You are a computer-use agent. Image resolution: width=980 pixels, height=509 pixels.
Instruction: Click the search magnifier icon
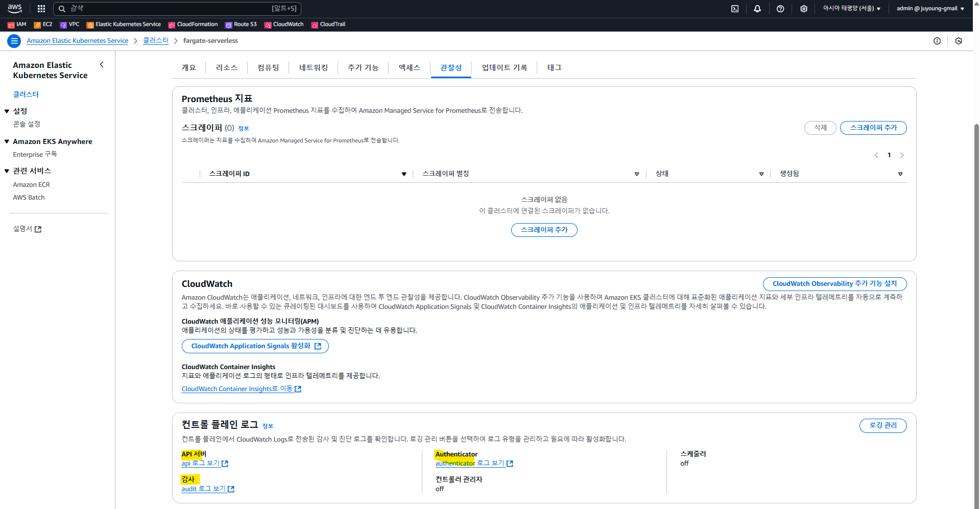[x=62, y=9]
